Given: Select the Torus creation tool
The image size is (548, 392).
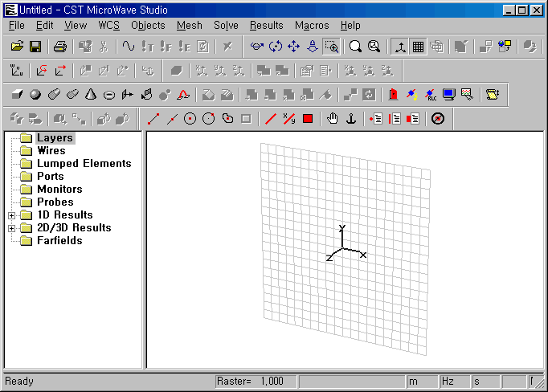Looking at the screenshot, I should 109,94.
